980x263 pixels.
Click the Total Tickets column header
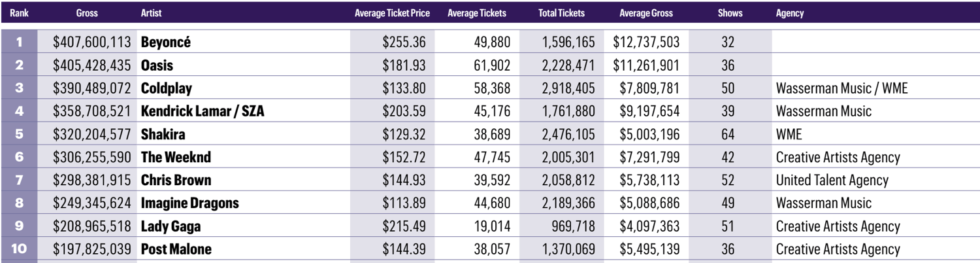[561, 12]
